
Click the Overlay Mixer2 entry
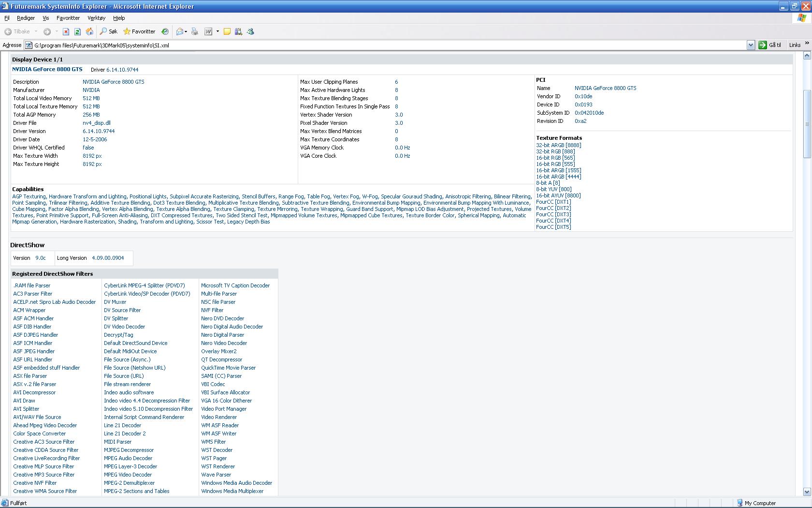point(219,351)
